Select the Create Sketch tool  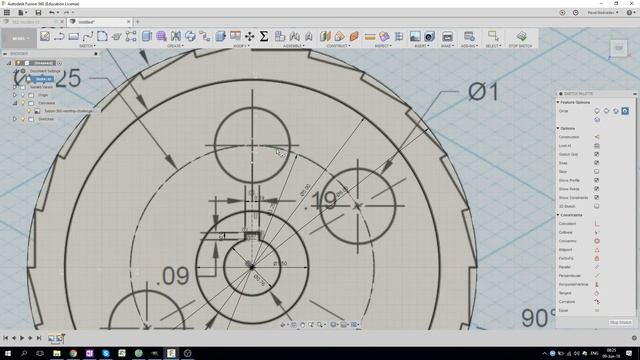pyautogui.click(x=45, y=36)
